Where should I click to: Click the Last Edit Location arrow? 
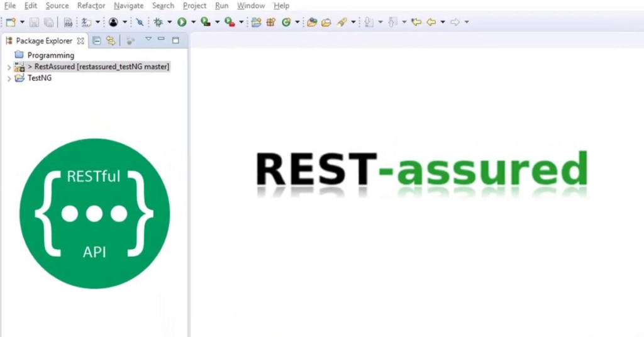[x=416, y=22]
